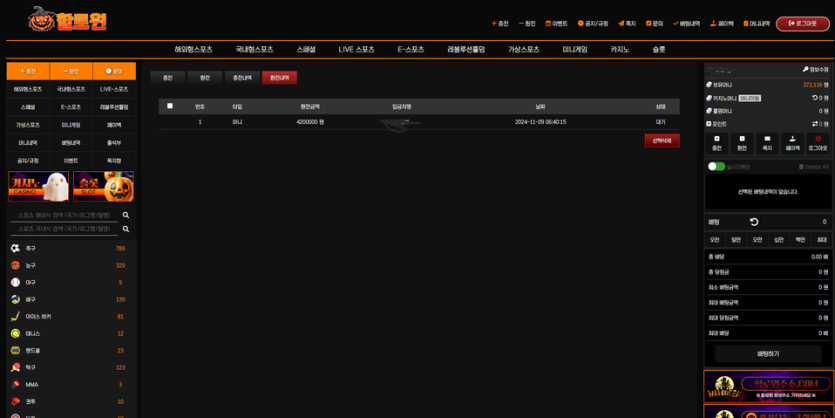Image resolution: width=835 pixels, height=418 pixels.
Task: Click magnifier icon for domestic sports search
Action: [x=126, y=229]
